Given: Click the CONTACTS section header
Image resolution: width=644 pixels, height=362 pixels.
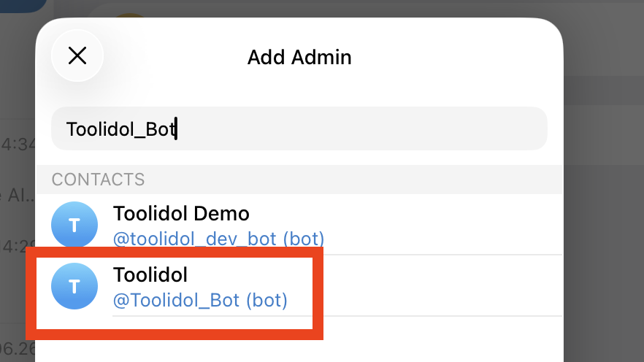Looking at the screenshot, I should [x=98, y=180].
